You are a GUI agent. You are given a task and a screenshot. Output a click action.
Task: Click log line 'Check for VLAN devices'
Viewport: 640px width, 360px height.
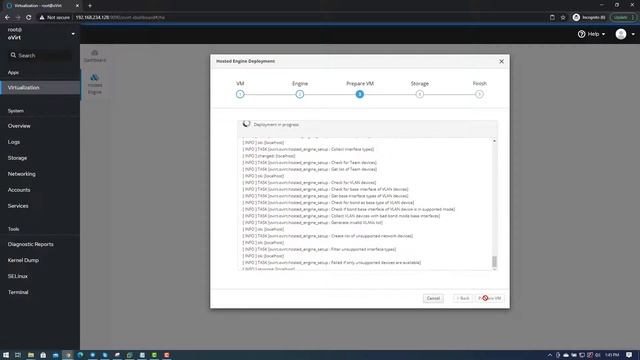pyautogui.click(x=309, y=182)
